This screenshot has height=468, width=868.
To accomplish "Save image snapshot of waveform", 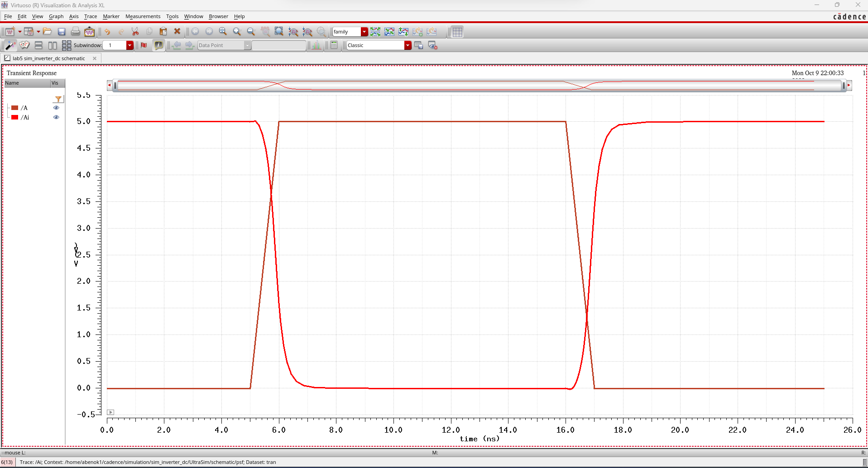I will click(x=90, y=32).
